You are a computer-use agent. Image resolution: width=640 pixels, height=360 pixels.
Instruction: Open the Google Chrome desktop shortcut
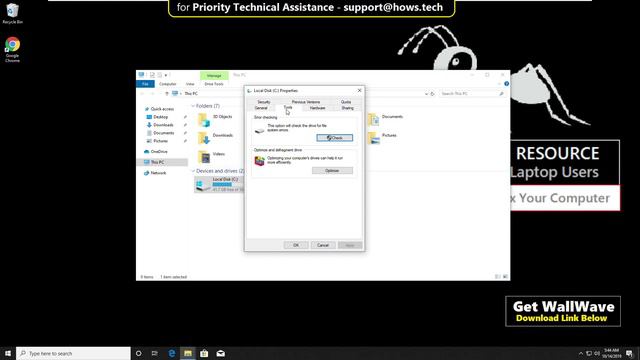point(12,49)
